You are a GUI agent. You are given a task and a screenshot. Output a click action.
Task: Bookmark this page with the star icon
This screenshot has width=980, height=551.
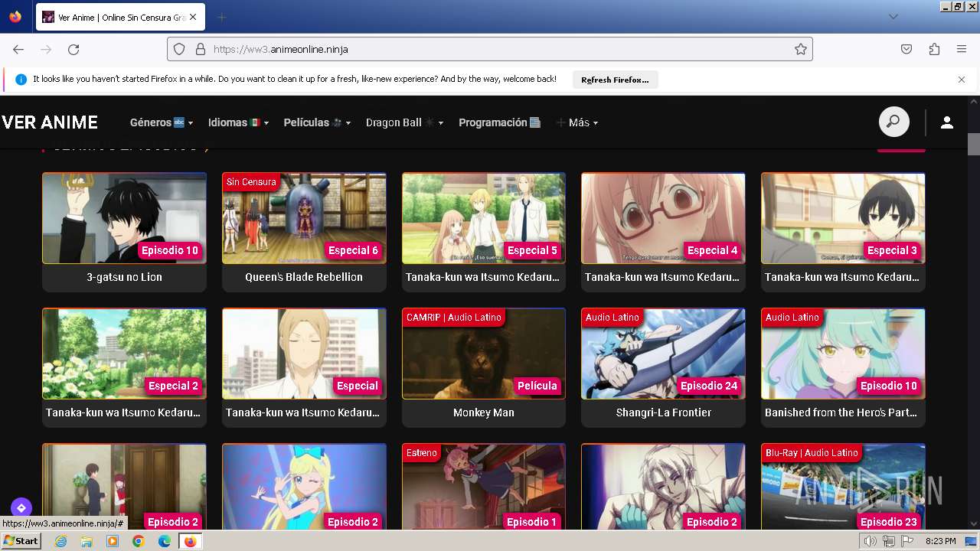[x=801, y=49]
